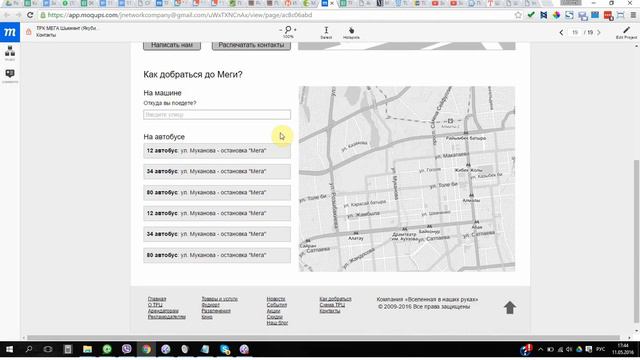
Task: Open Товары и услуги footer link
Action: click(220, 299)
